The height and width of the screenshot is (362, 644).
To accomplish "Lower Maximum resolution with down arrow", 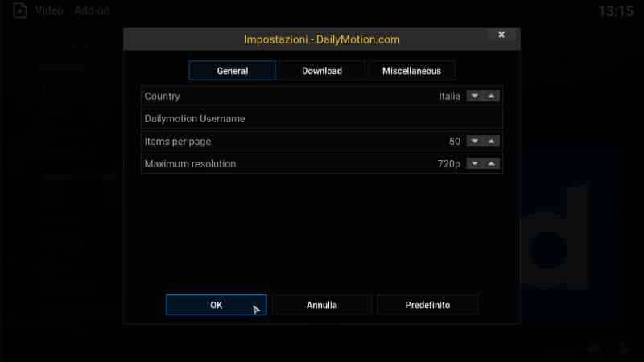I will [475, 164].
